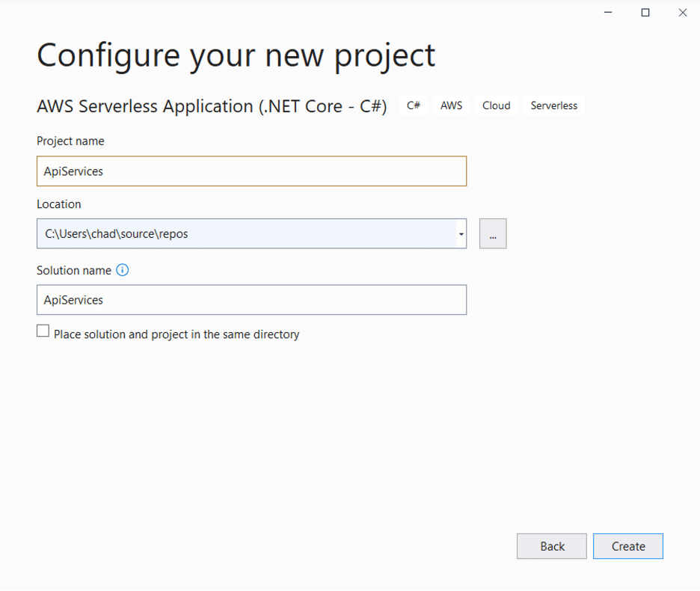The image size is (700, 591).
Task: Click the Project name label
Action: click(70, 141)
